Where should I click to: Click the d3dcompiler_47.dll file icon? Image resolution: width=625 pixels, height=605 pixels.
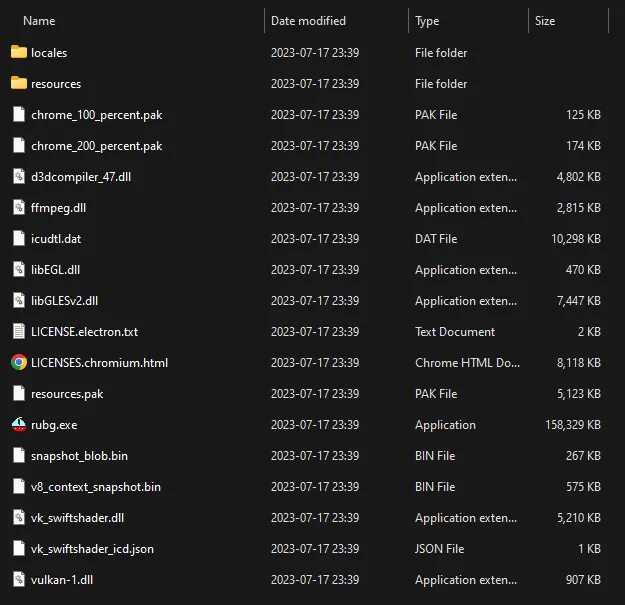pyautogui.click(x=19, y=177)
